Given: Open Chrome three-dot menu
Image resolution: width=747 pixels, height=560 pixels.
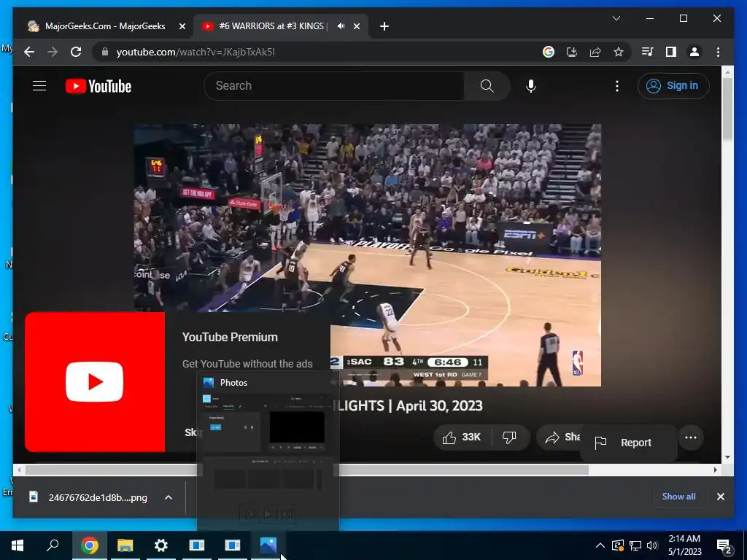Looking at the screenshot, I should [718, 52].
